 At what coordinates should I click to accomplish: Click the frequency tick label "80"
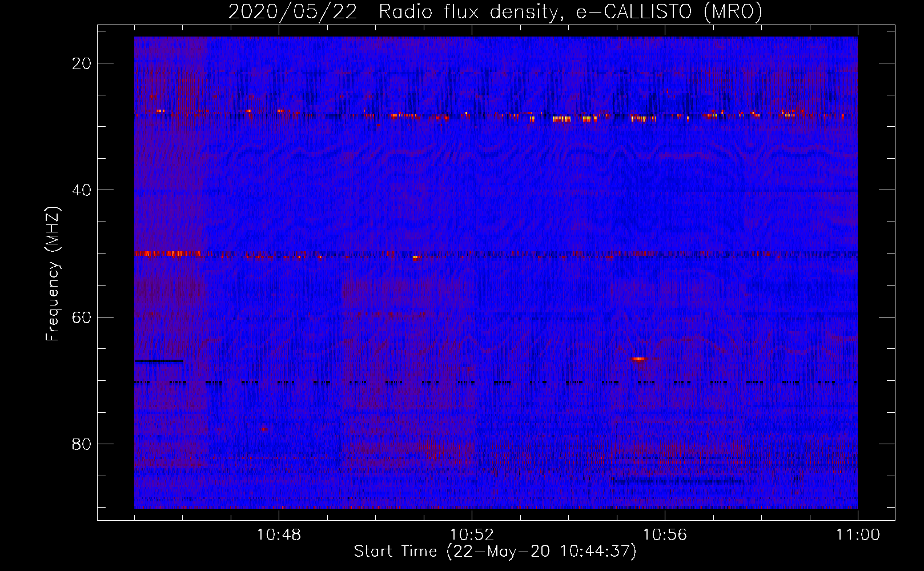point(82,444)
